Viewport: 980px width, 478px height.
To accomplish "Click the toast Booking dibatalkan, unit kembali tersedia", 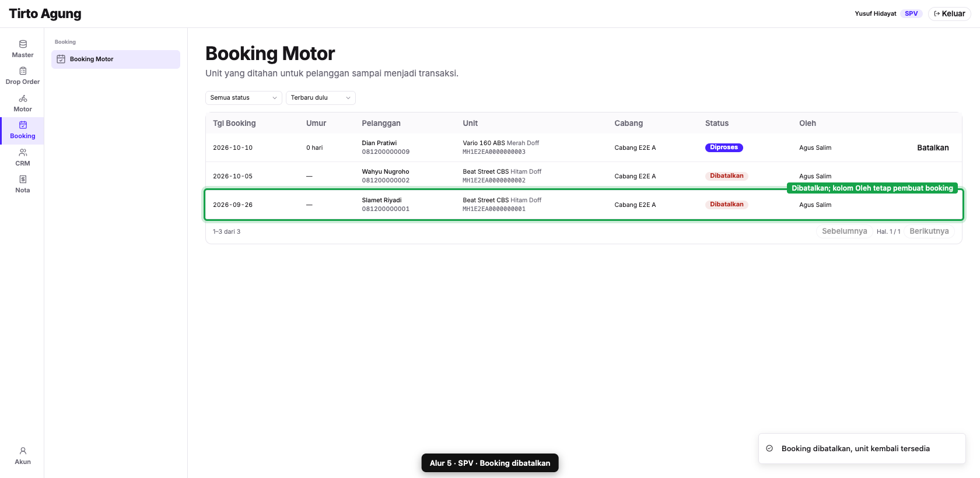I will tap(862, 448).
